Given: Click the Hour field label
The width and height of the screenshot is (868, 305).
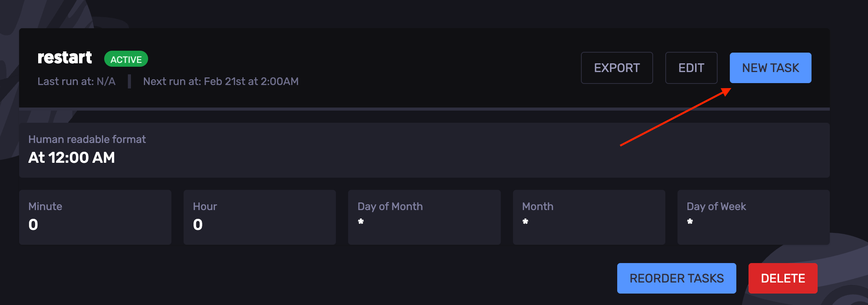Looking at the screenshot, I should pos(205,206).
